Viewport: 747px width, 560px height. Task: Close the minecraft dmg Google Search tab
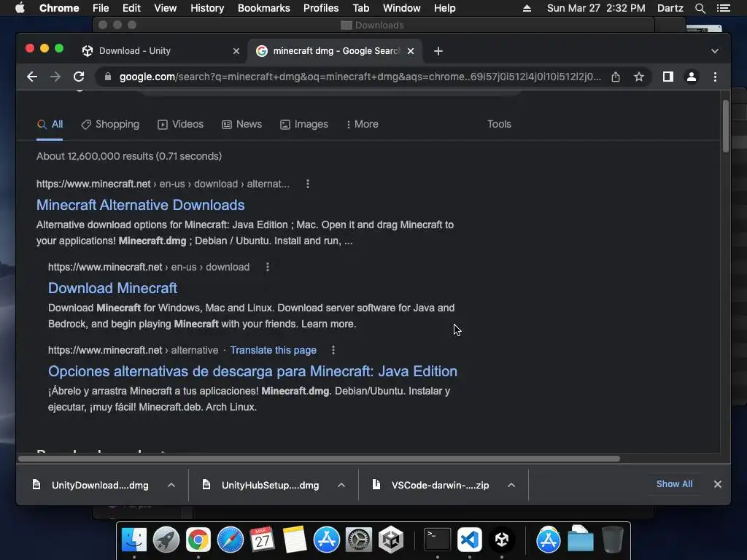411,51
